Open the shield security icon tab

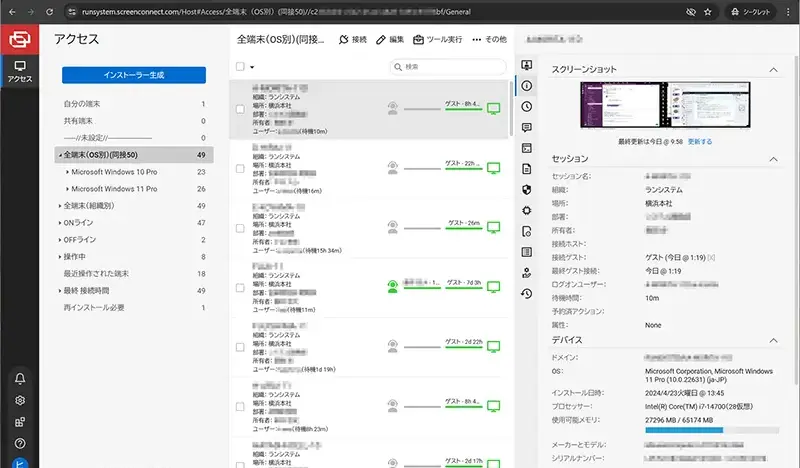526,189
